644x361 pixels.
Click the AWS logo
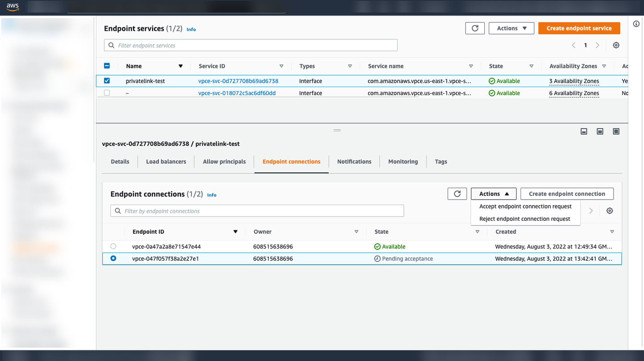pos(13,7)
